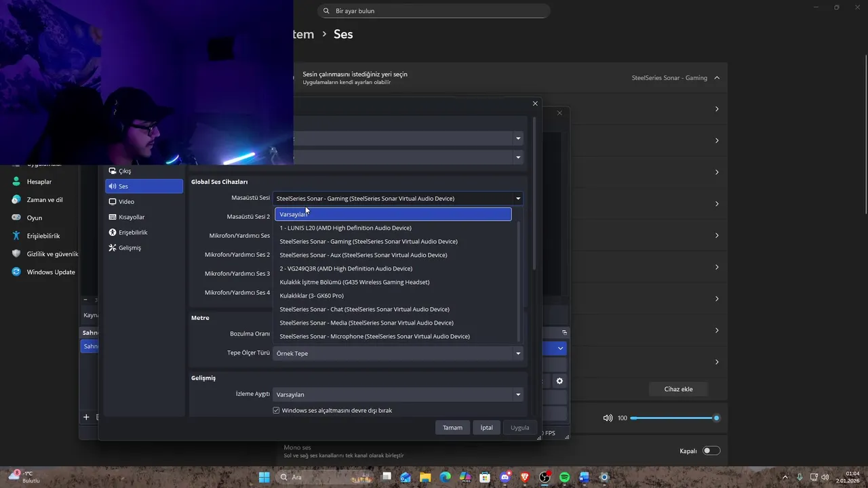Collapse the SteelSeries Sonar - Gaming output section
868x488 pixels.
pos(717,78)
